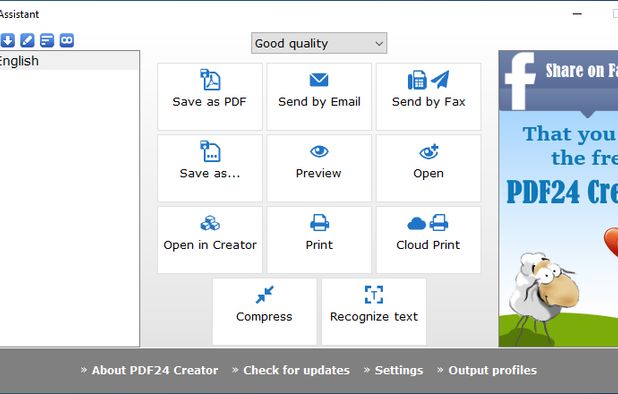Click the merge link toolbar icon

pos(67,40)
